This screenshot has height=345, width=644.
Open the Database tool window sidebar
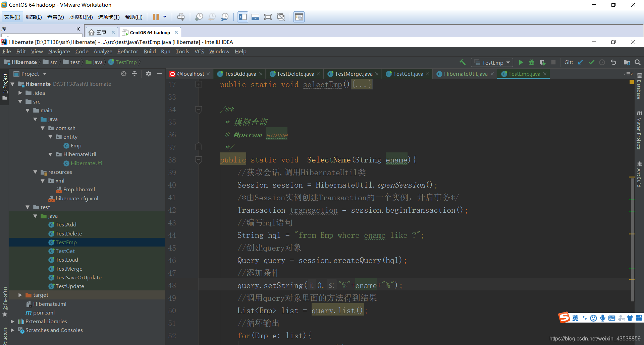[x=639, y=86]
